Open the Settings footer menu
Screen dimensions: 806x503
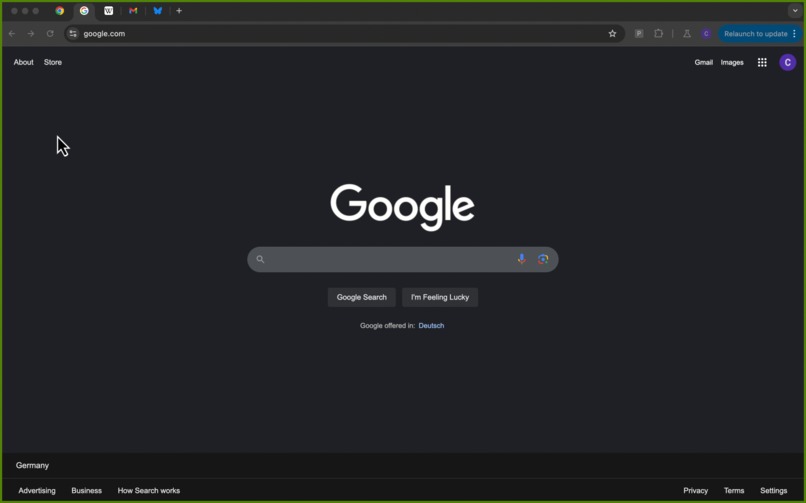pos(774,491)
